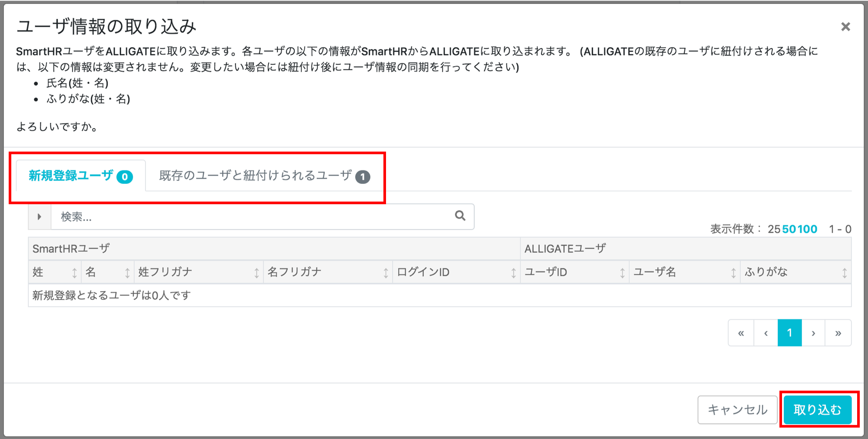Click the 氏名(姓・名) bullet item
This screenshot has height=439, width=868.
[77, 83]
